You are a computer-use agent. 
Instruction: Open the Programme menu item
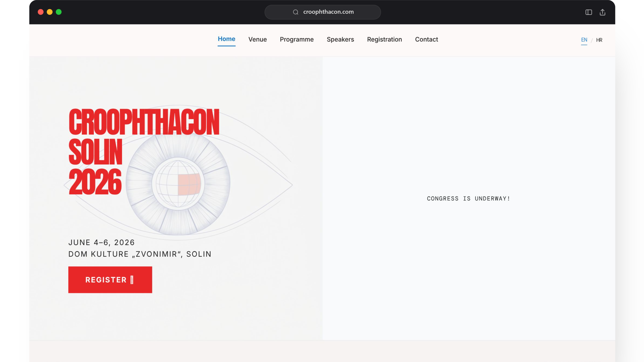(x=297, y=40)
